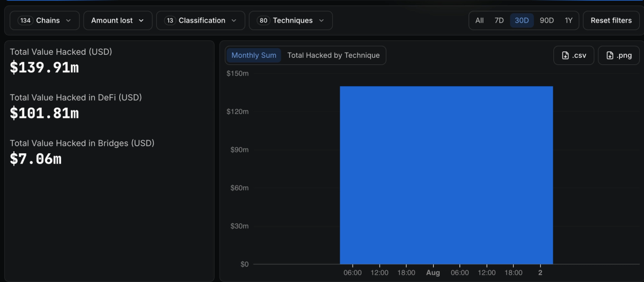Image resolution: width=644 pixels, height=282 pixels.
Task: Click the chevron arrow on Amount lost
Action: pyautogui.click(x=141, y=20)
